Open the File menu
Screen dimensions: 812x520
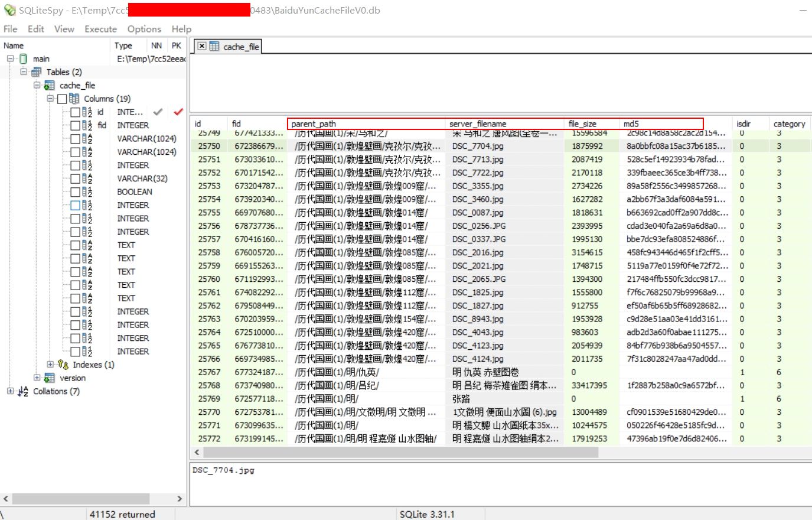coord(11,29)
